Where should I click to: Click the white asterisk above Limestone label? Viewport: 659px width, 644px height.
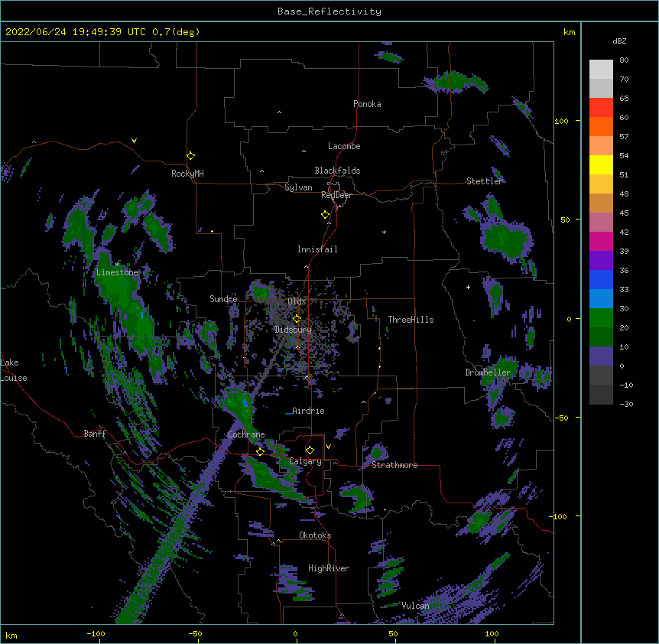tap(117, 265)
